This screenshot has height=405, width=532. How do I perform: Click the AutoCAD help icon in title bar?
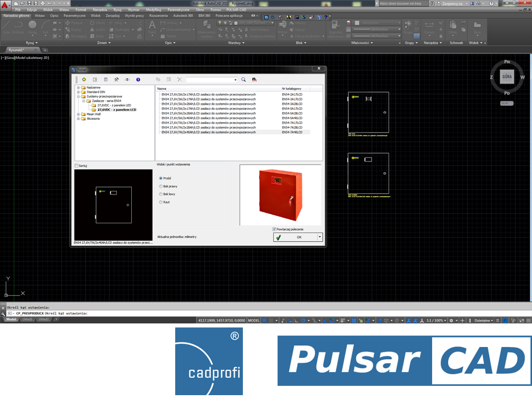coord(492,3)
